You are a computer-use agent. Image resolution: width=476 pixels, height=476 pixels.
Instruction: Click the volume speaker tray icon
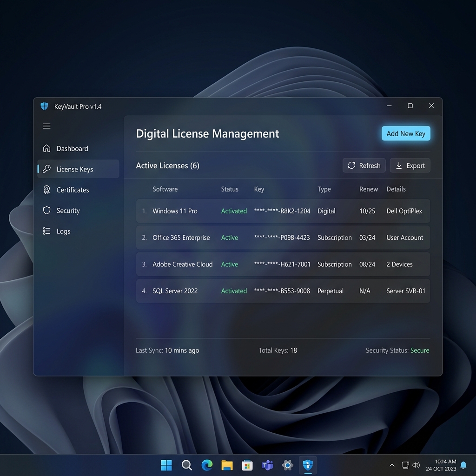pos(416,465)
